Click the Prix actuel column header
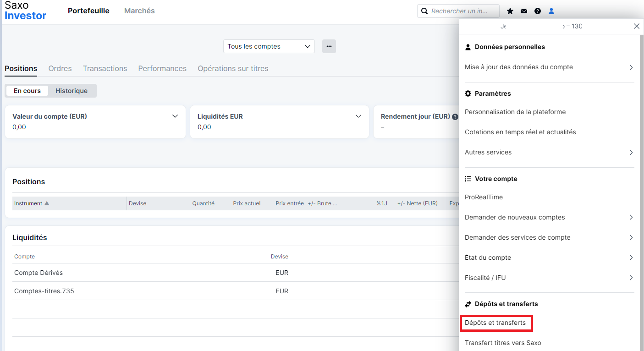 pos(247,203)
